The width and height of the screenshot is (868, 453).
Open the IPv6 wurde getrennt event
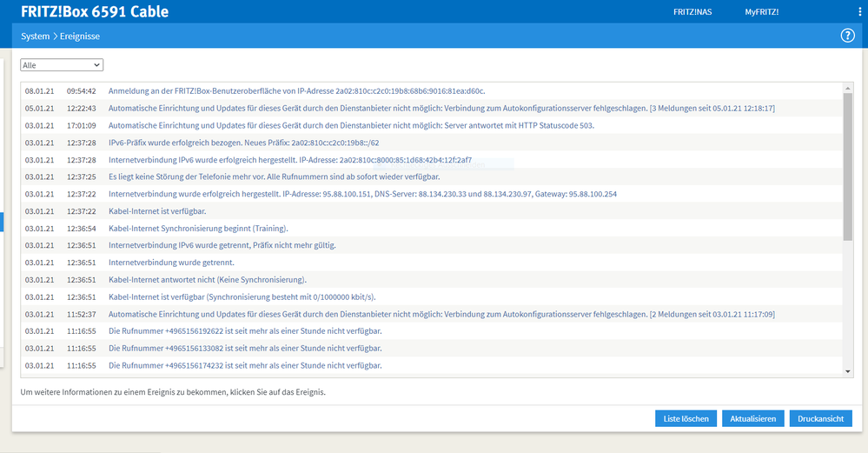pyautogui.click(x=222, y=245)
